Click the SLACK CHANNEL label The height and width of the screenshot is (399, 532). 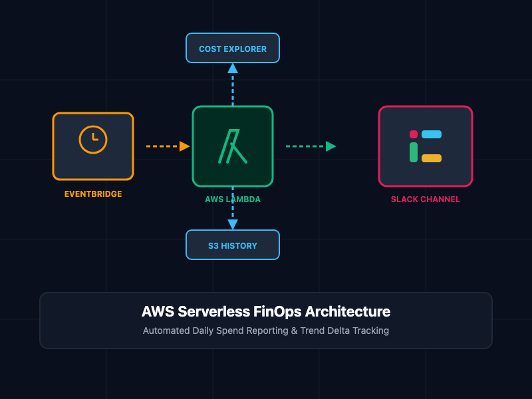click(x=426, y=199)
